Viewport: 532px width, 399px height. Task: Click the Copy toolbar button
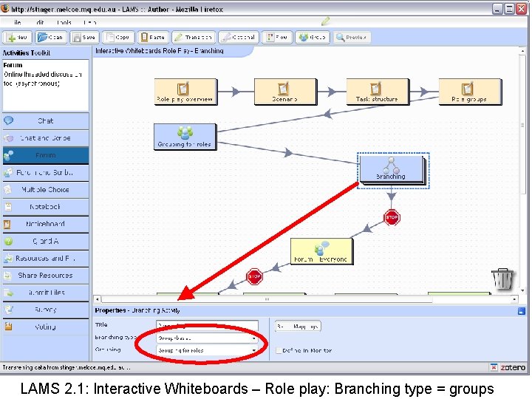coord(118,37)
